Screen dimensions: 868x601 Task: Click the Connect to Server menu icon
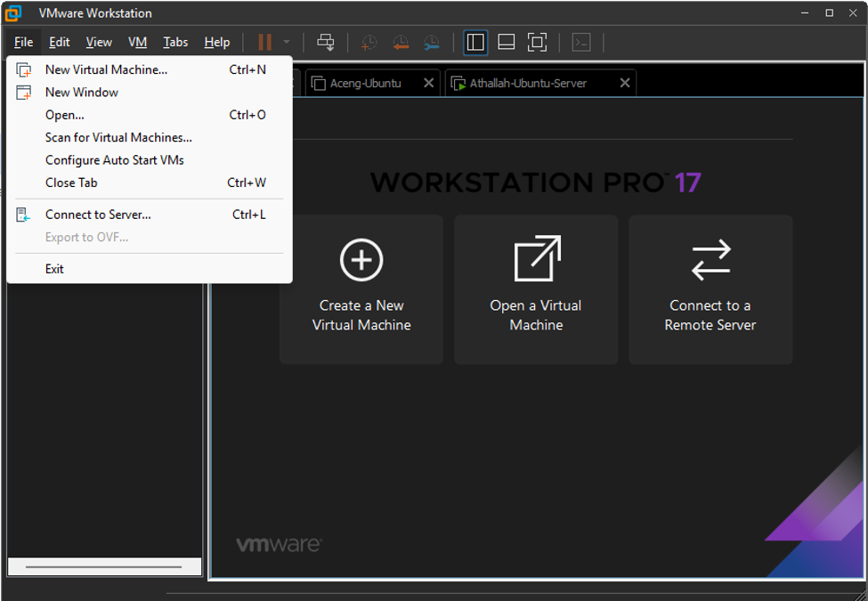(x=23, y=215)
